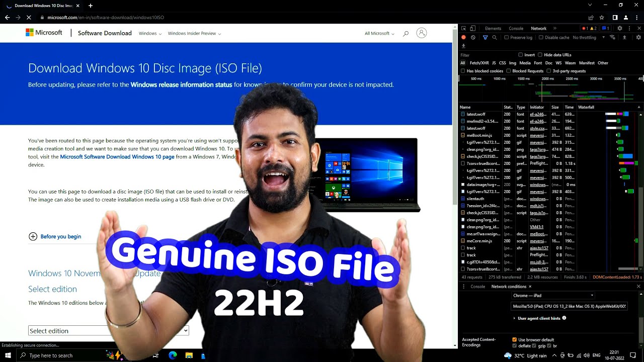The image size is (644, 362).
Task: Click the error and warning count badge
Action: point(589,29)
